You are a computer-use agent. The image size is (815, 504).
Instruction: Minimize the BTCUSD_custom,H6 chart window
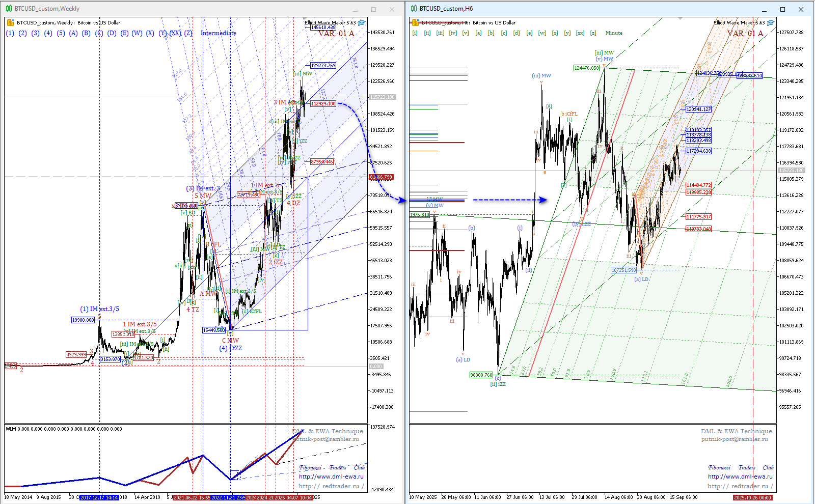click(x=765, y=9)
